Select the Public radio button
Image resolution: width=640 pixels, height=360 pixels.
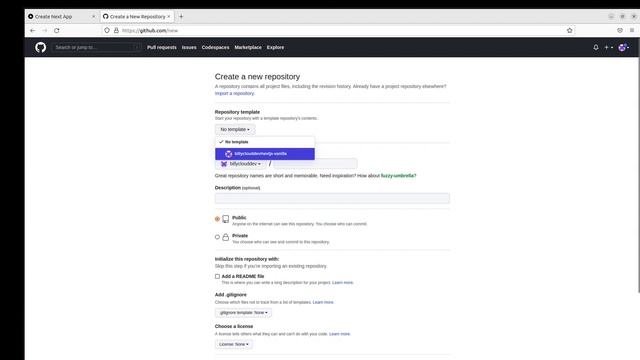coord(217,219)
